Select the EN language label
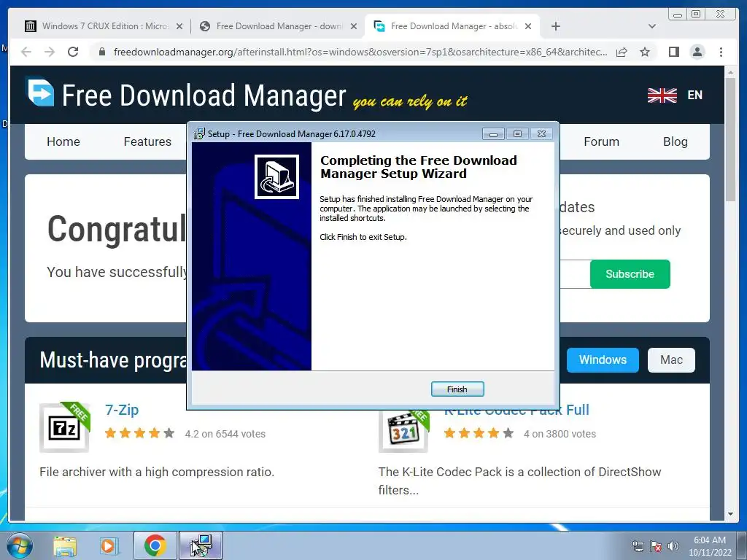This screenshot has height=560, width=747. coord(694,96)
